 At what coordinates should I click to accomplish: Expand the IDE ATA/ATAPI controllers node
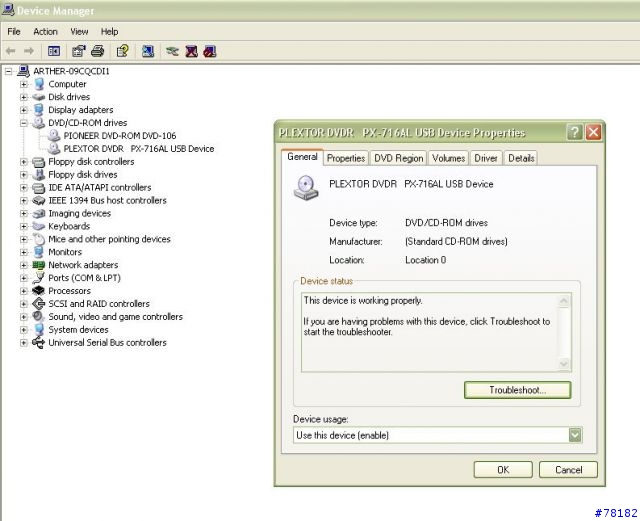[x=24, y=187]
